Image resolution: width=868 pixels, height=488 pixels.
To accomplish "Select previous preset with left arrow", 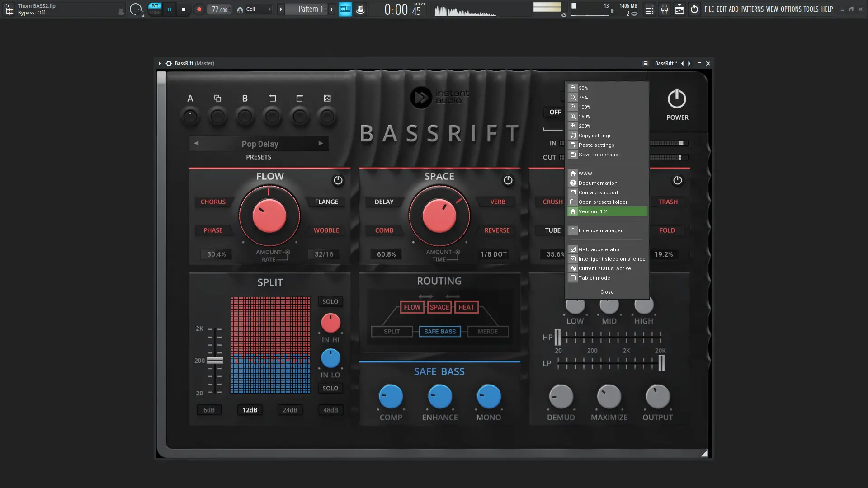I will pyautogui.click(x=196, y=143).
